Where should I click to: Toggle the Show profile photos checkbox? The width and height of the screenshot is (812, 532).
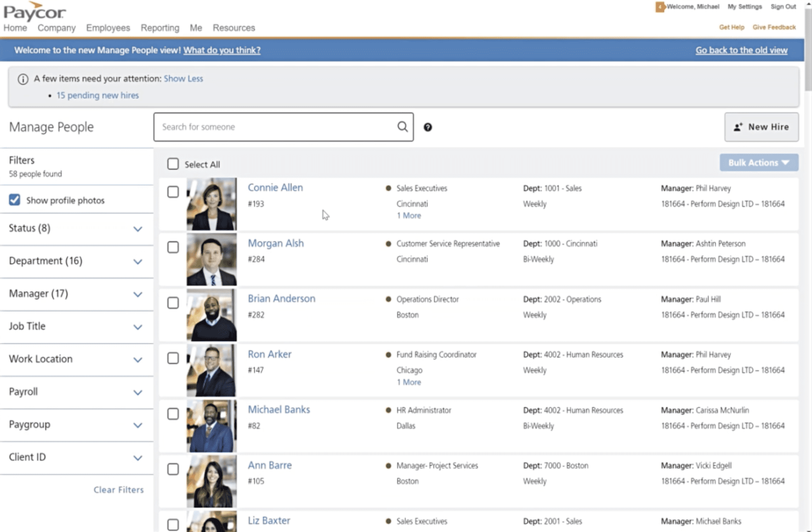(x=14, y=200)
